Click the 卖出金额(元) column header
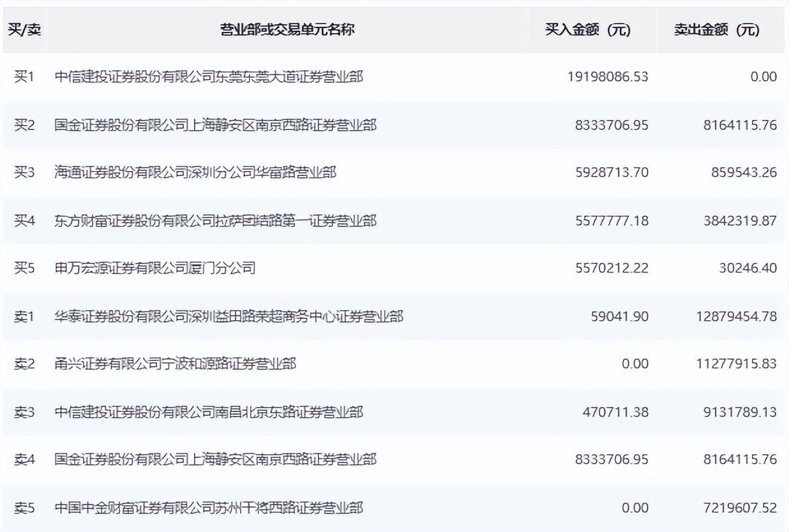This screenshot has height=532, width=789. (717, 30)
